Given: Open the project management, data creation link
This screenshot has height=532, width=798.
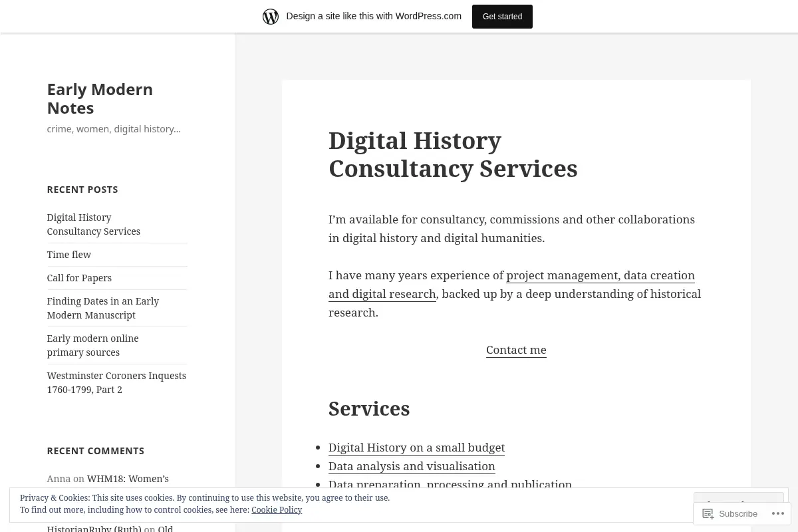Looking at the screenshot, I should (511, 285).
